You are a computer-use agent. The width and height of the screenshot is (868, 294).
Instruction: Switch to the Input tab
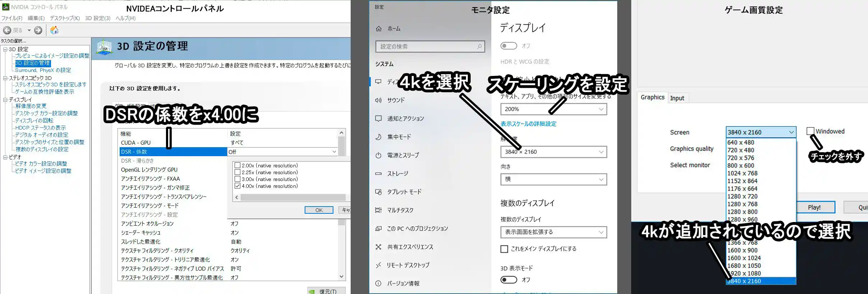(x=677, y=98)
